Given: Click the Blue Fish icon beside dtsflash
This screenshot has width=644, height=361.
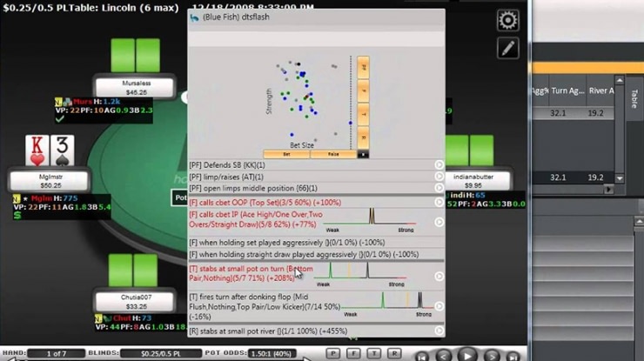Looking at the screenshot, I should (194, 17).
